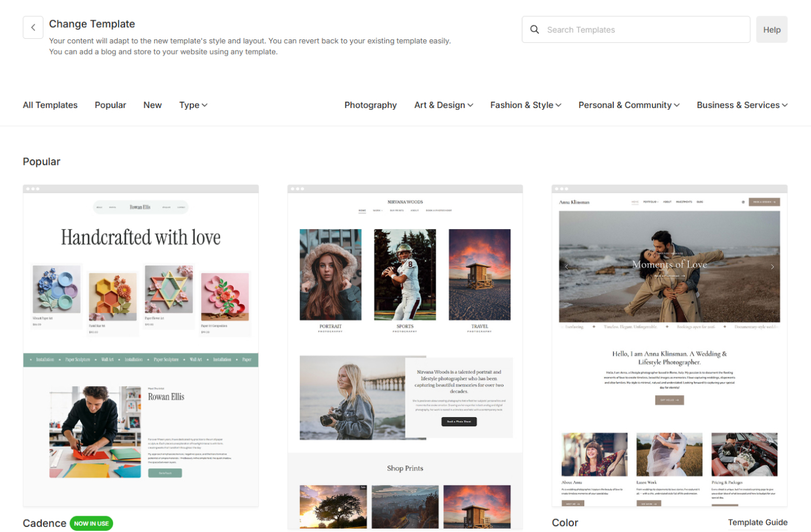The image size is (811, 532).
Task: Open the Help button
Action: click(772, 29)
